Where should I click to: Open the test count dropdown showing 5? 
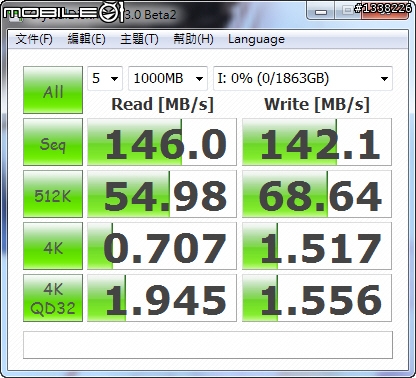click(105, 79)
